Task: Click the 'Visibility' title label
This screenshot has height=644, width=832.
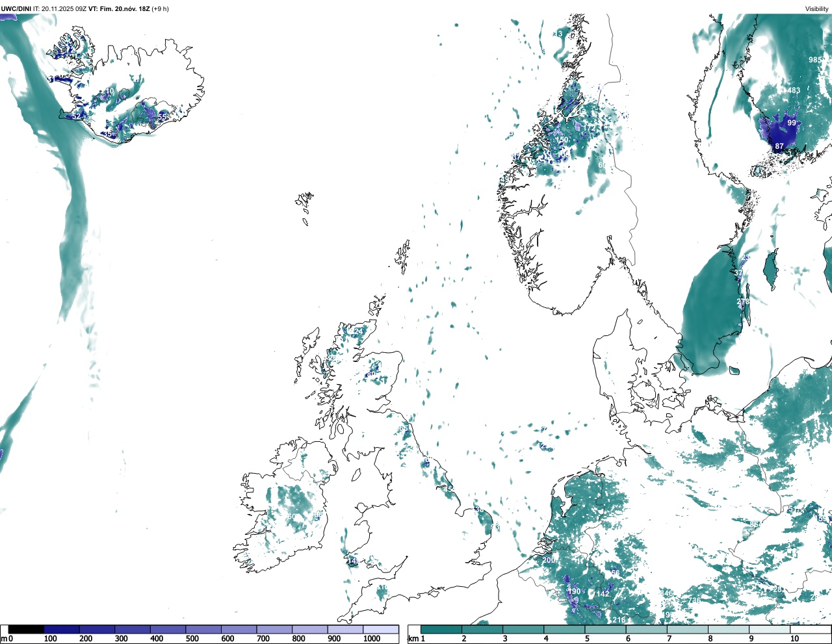Action: [x=816, y=8]
